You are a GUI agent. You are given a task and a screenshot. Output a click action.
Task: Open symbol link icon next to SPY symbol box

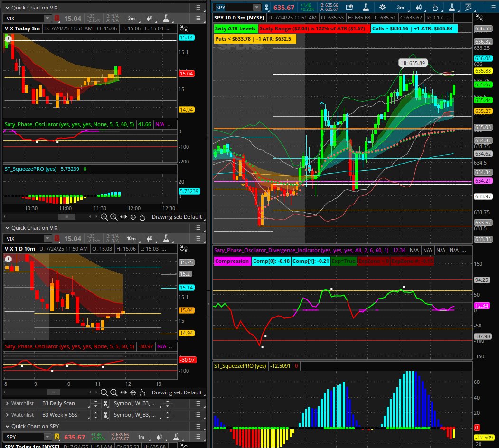pyautogui.click(x=267, y=7)
